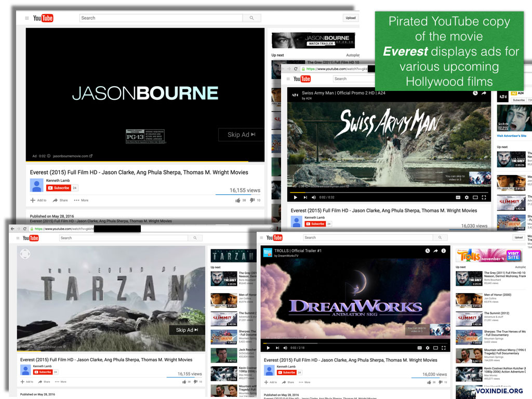Focus search field in Jason Bourne window

coord(161,18)
